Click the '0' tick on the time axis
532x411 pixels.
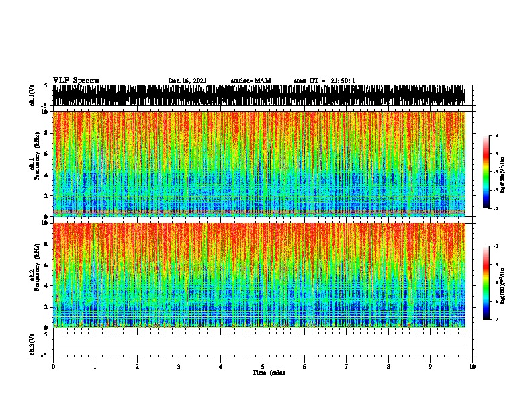pos(53,367)
